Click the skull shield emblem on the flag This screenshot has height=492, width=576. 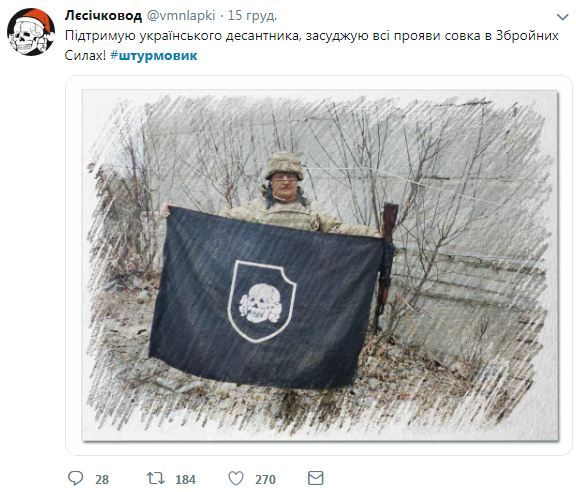pyautogui.click(x=262, y=301)
